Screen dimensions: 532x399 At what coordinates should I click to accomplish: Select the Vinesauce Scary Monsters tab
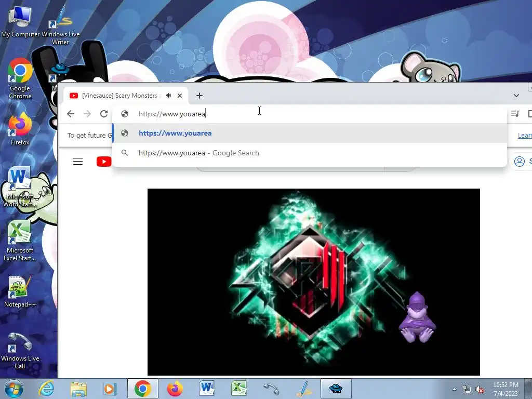[x=126, y=96]
